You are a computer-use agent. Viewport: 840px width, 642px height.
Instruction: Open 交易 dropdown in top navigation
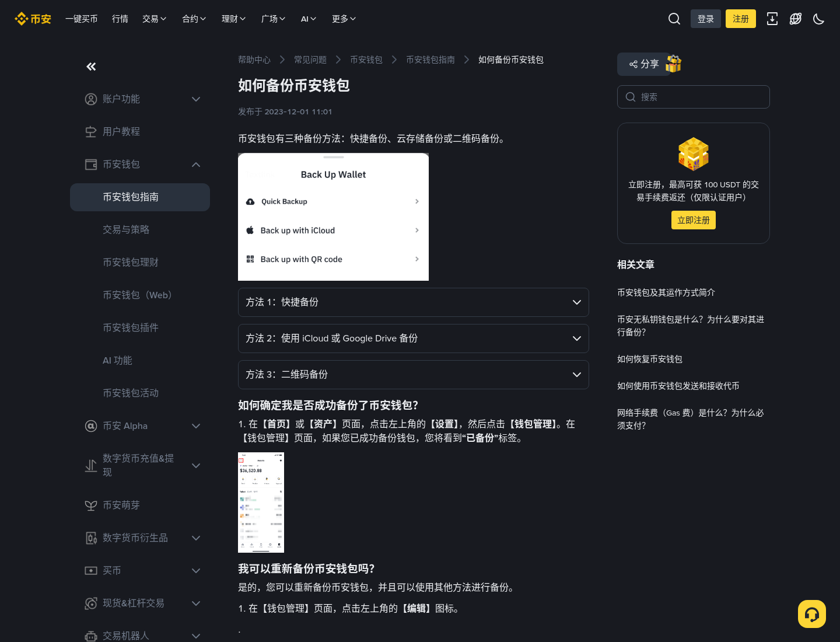coord(155,19)
